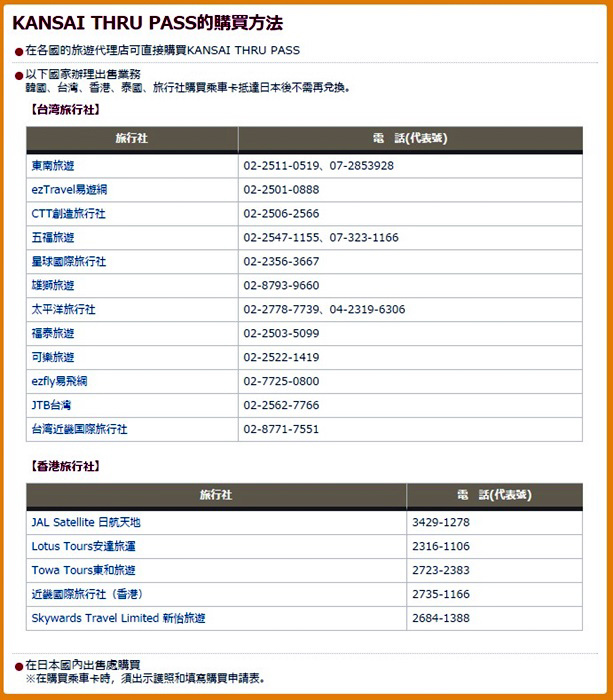Open the 近畿國際旅行社（香港）link
The width and height of the screenshot is (613, 700).
(x=87, y=594)
